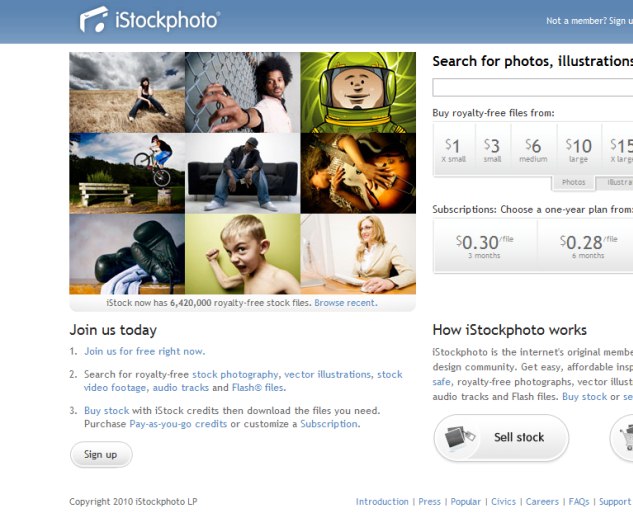Click the shopping cart icon button

point(622,438)
